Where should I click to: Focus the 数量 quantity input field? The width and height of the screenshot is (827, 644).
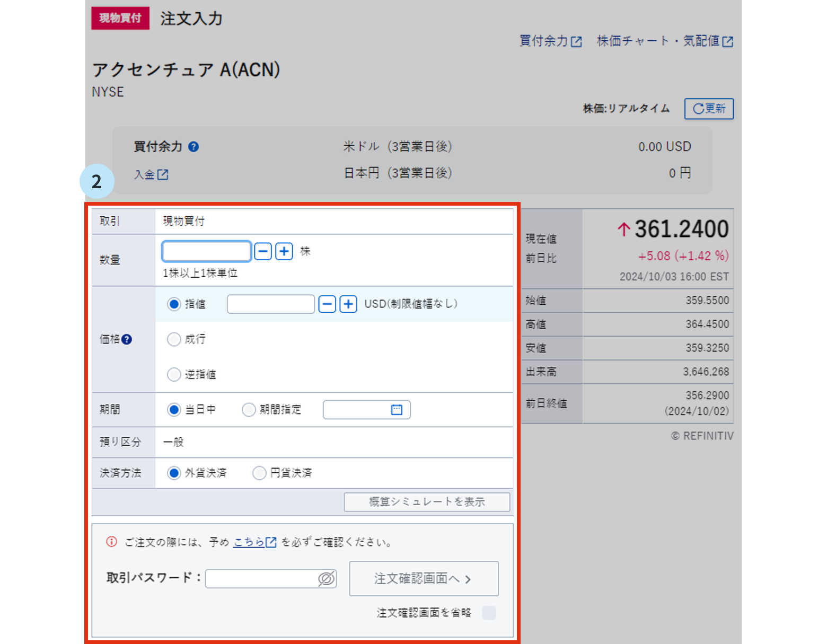coord(206,251)
